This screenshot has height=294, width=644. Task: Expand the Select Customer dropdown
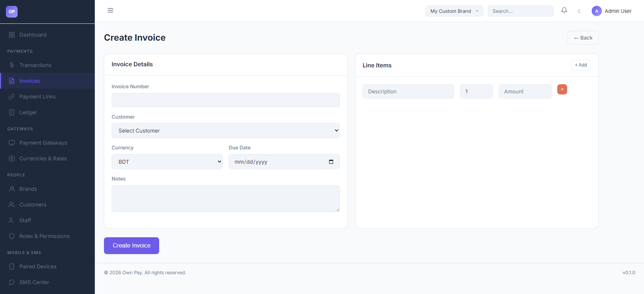[x=226, y=131]
